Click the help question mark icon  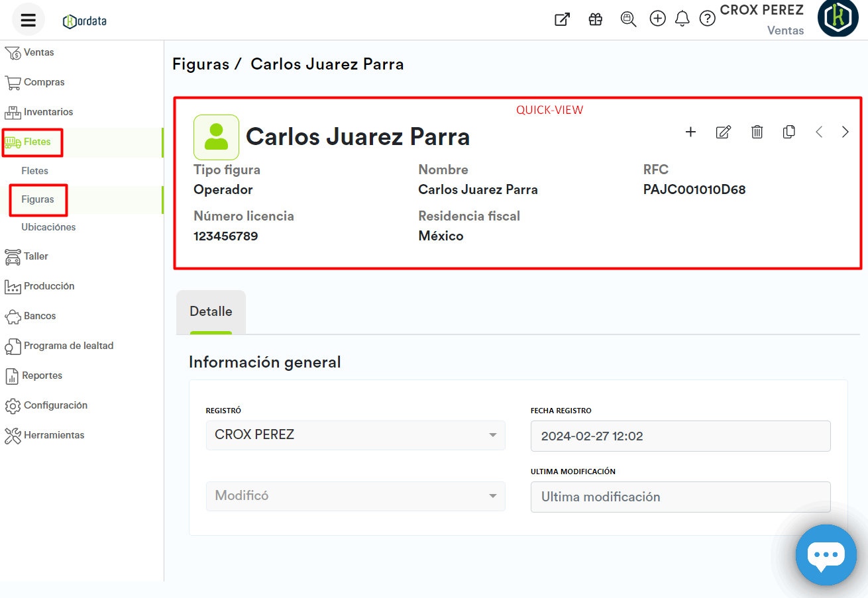pyautogui.click(x=708, y=19)
